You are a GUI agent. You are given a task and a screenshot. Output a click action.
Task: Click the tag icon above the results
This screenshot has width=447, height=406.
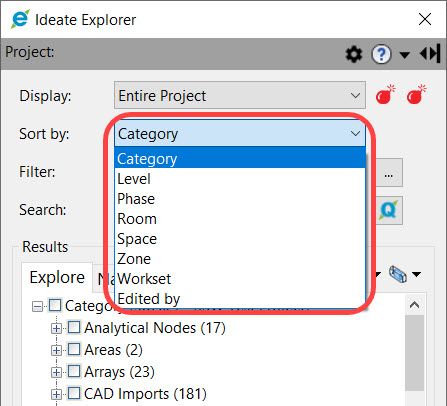(398, 274)
